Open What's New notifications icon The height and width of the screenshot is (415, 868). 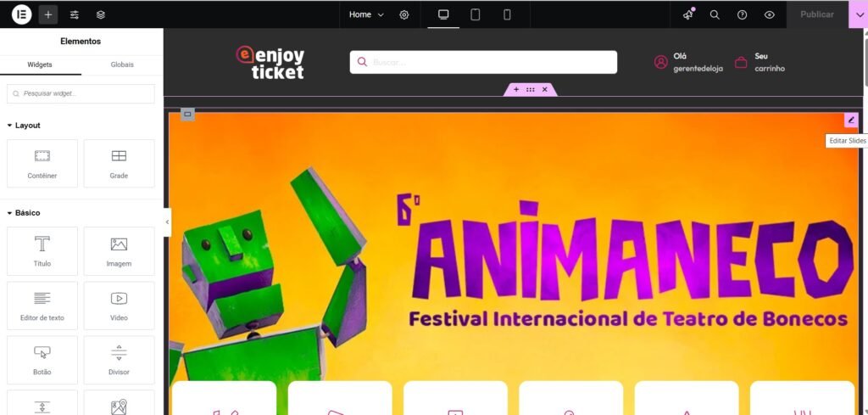pyautogui.click(x=688, y=15)
